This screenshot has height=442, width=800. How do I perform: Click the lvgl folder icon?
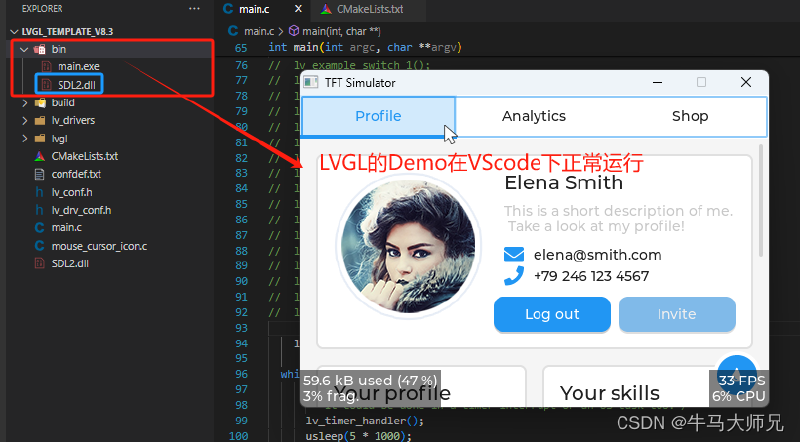pos(40,138)
